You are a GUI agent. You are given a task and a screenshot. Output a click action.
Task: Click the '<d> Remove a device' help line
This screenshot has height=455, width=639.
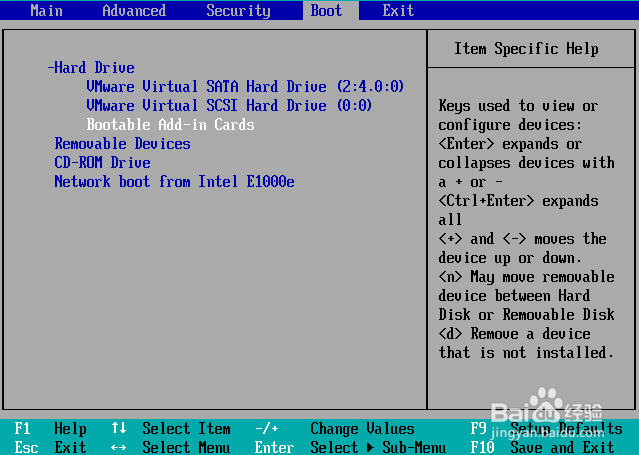point(514,334)
